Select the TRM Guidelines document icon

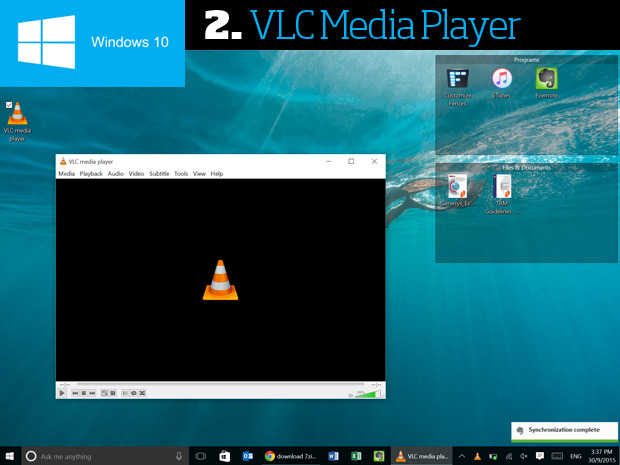click(501, 194)
